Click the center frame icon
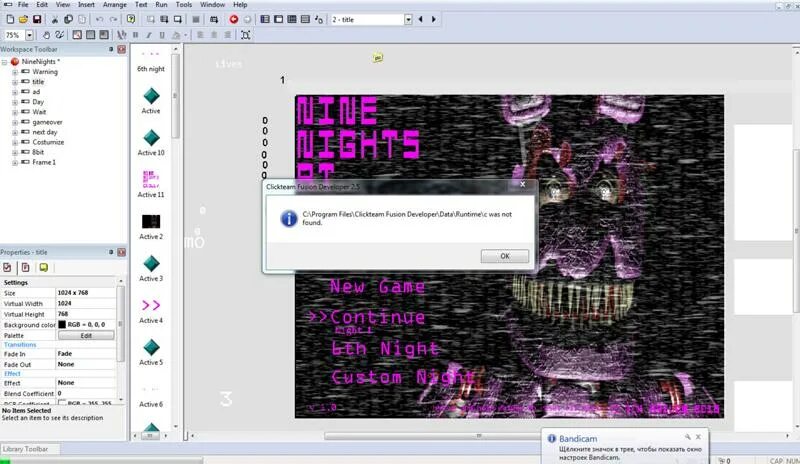 pos(245,35)
